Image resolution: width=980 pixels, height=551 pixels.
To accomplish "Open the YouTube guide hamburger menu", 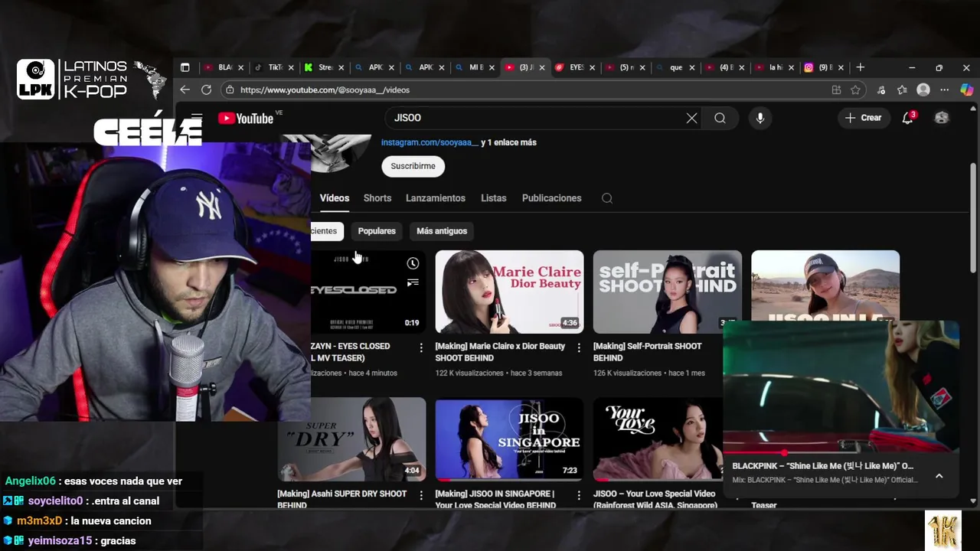I will coord(197,118).
